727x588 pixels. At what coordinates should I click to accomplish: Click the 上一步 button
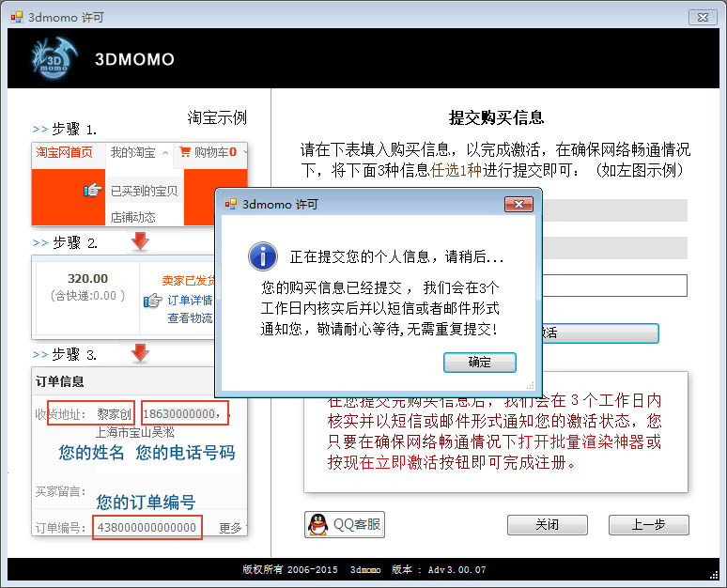point(649,525)
